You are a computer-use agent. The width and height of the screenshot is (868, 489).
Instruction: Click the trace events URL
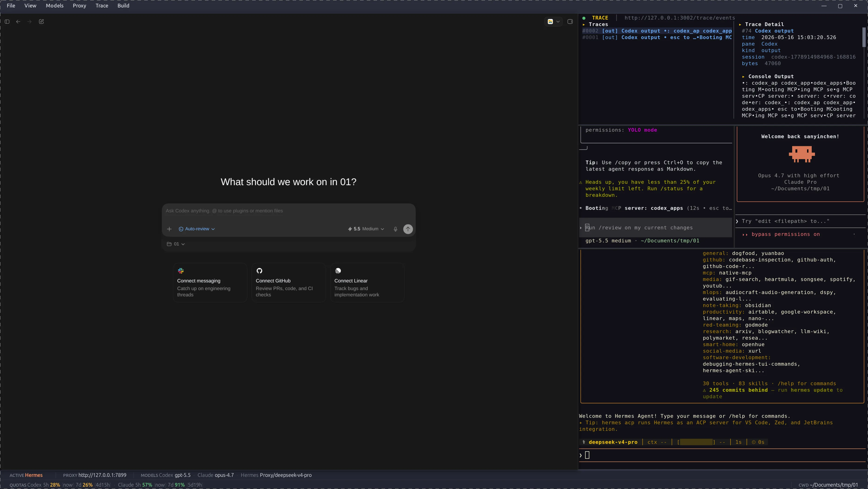coord(680,18)
